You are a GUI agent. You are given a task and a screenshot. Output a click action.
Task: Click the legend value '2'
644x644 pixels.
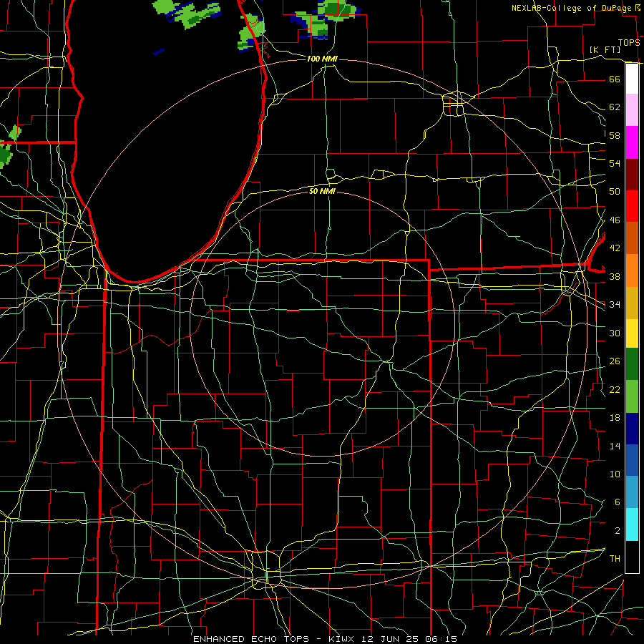tap(617, 531)
